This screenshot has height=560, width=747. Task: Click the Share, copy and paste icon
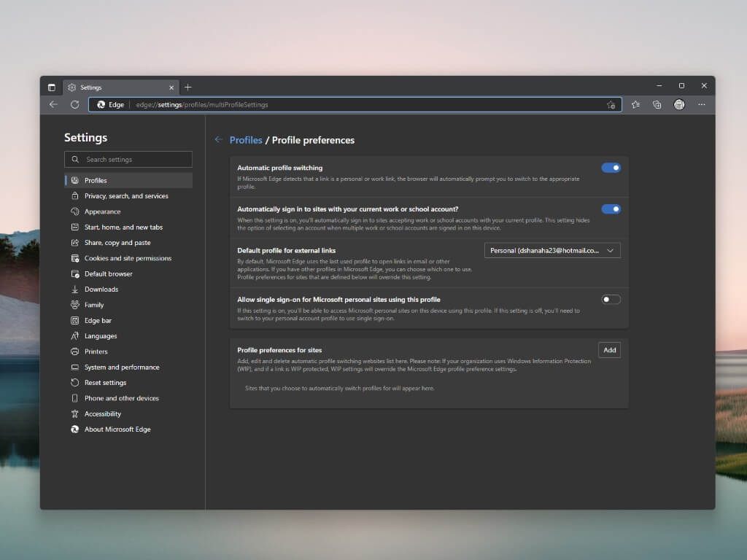point(75,242)
